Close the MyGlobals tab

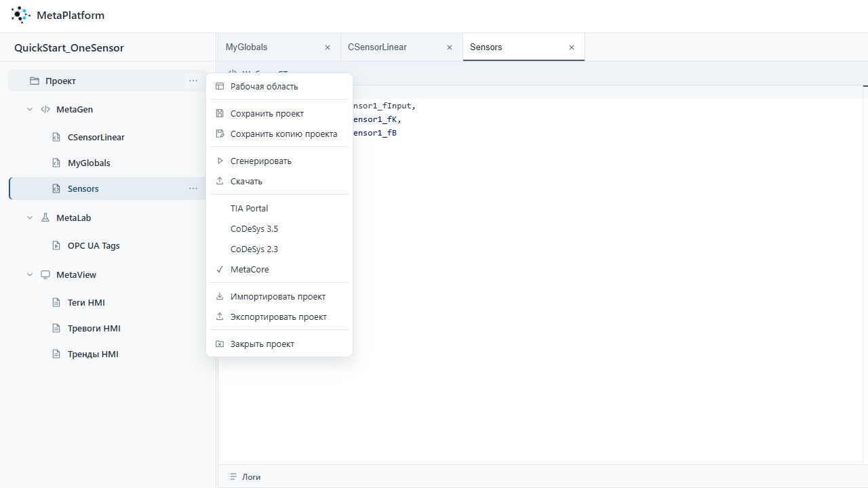point(328,47)
